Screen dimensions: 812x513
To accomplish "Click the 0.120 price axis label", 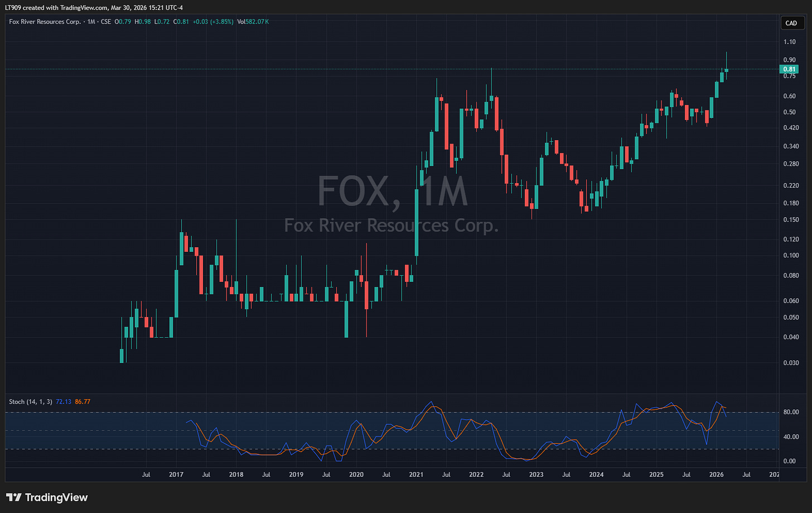I will [x=791, y=239].
